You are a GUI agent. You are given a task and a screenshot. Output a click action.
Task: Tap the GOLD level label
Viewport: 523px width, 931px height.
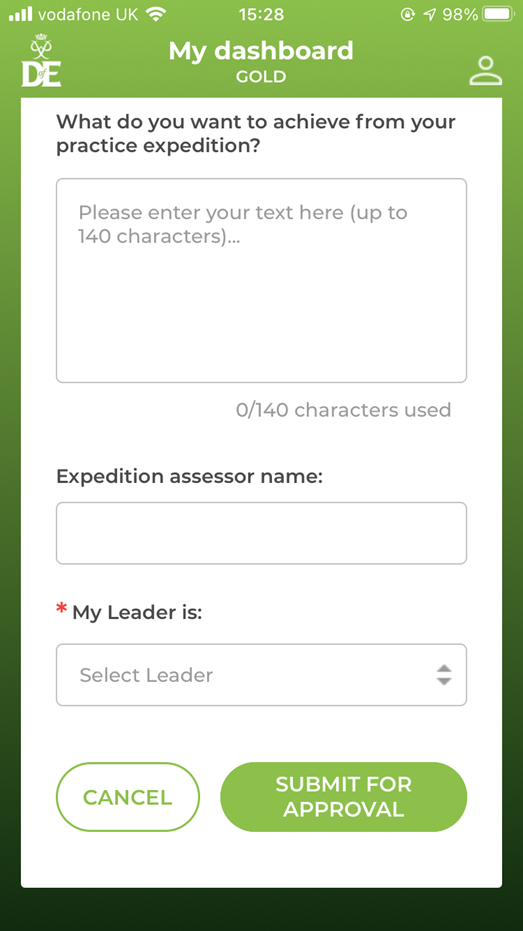pos(261,77)
